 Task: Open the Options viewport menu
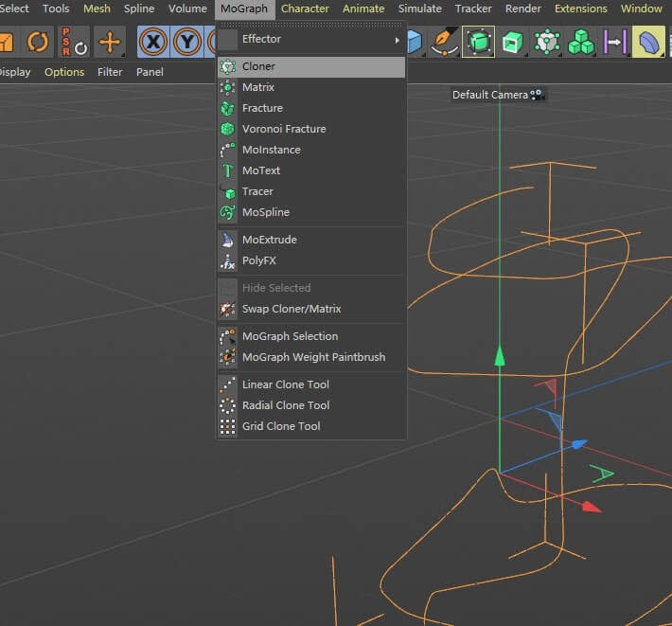[x=64, y=72]
